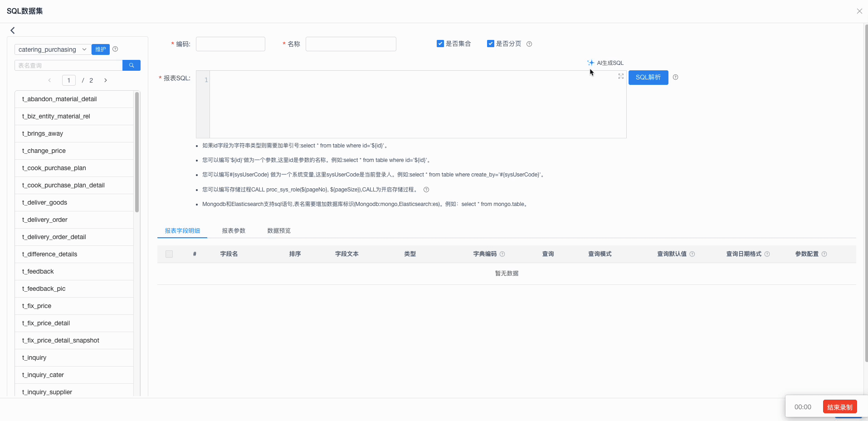Select table t_feedback_pic

74,289
